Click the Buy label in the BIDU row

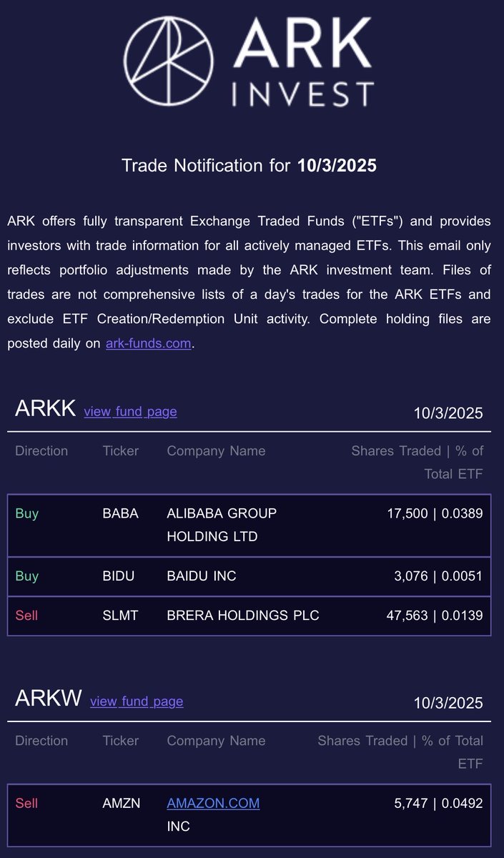coord(26,576)
